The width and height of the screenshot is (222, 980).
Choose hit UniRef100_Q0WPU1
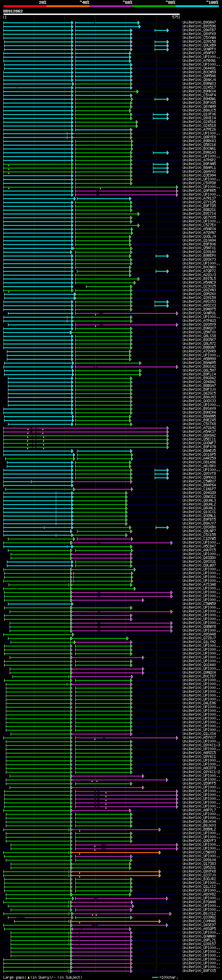pyautogui.click(x=199, y=313)
